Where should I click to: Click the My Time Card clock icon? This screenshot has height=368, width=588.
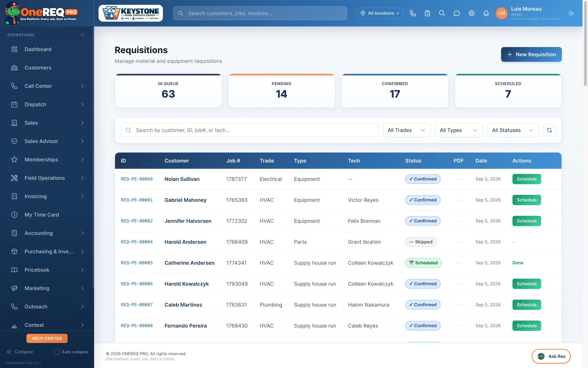(x=14, y=215)
